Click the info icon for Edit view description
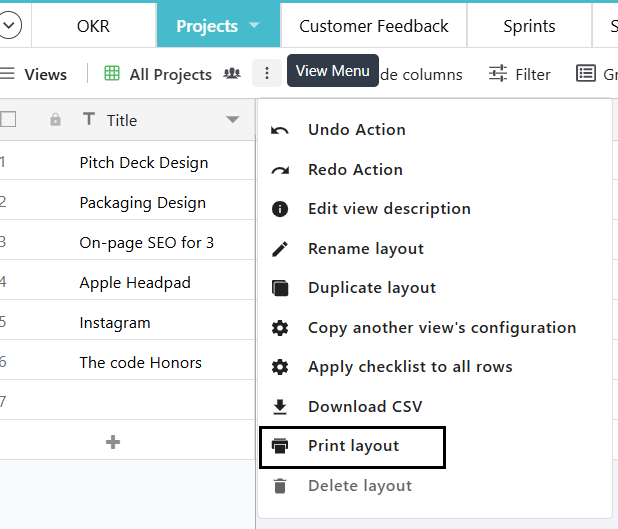This screenshot has width=618, height=529. point(280,209)
